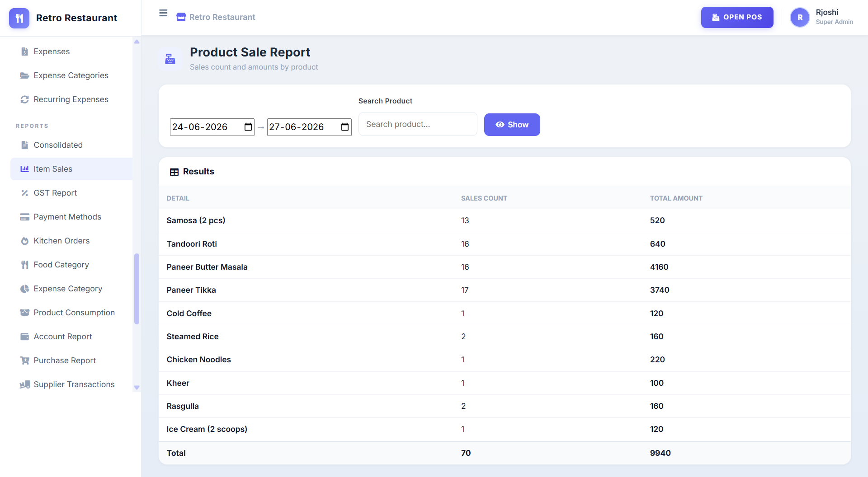This screenshot has width=868, height=477.
Task: Select the Samosa (2 pcs) row
Action: pyautogui.click(x=505, y=220)
